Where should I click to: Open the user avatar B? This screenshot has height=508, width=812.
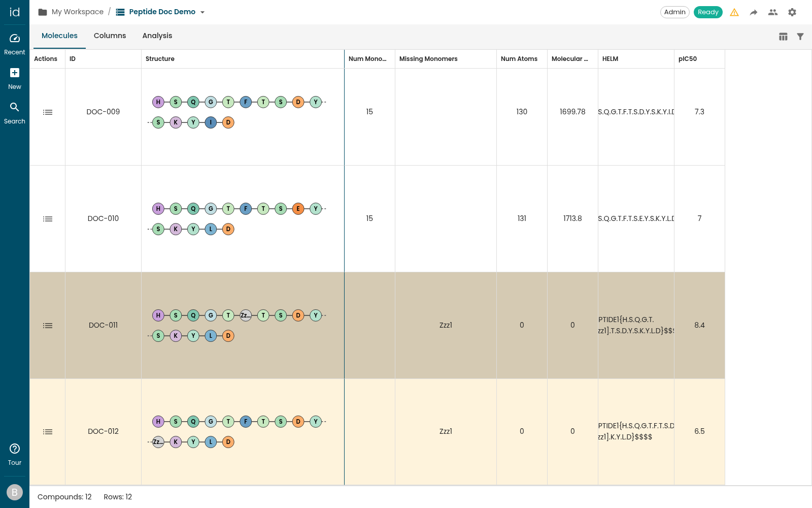(x=15, y=492)
